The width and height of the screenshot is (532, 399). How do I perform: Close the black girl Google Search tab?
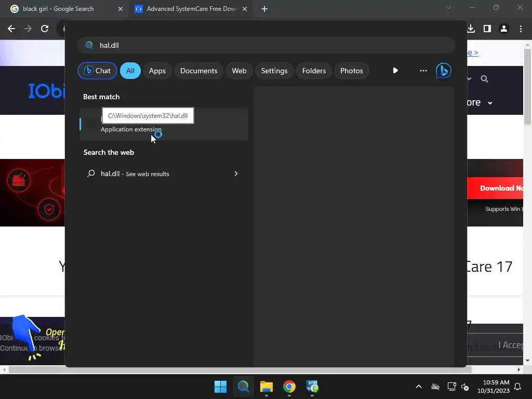pos(121,9)
